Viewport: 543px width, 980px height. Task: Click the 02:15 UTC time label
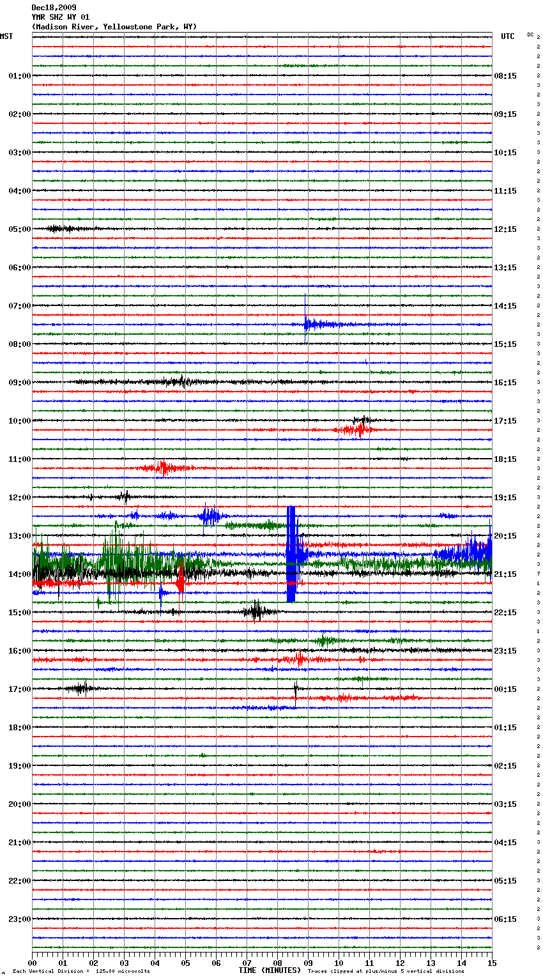[x=505, y=766]
